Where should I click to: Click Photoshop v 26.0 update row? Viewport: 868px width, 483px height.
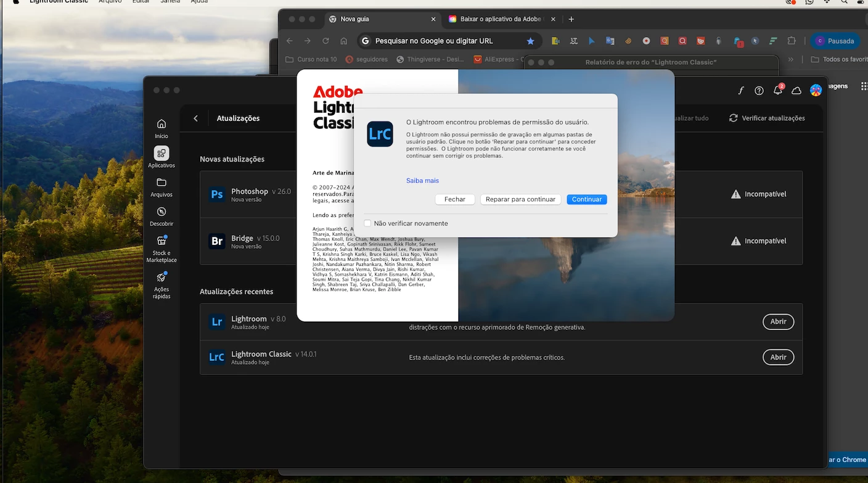point(501,194)
